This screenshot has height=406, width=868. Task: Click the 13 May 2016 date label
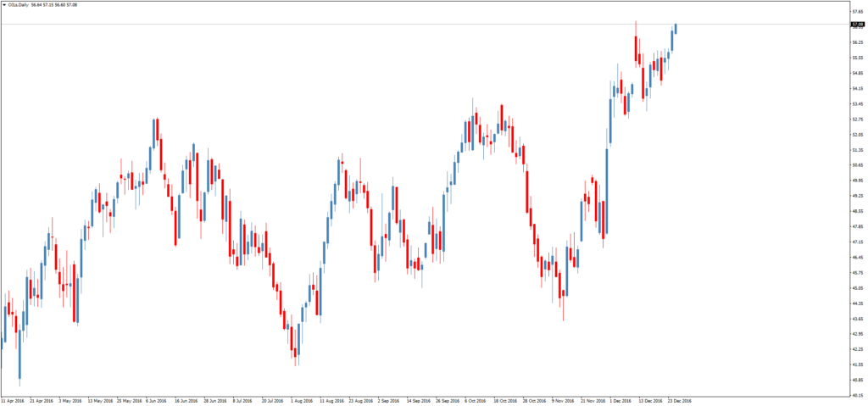click(x=100, y=400)
